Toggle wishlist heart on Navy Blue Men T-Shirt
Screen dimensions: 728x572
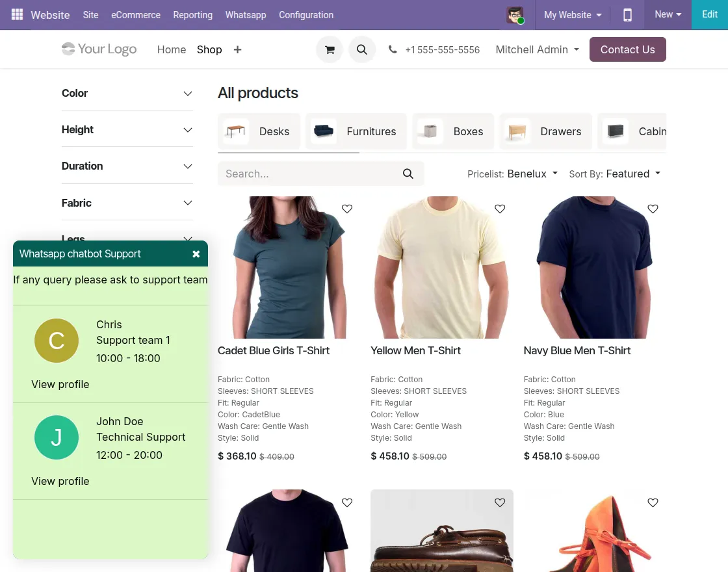tap(653, 209)
